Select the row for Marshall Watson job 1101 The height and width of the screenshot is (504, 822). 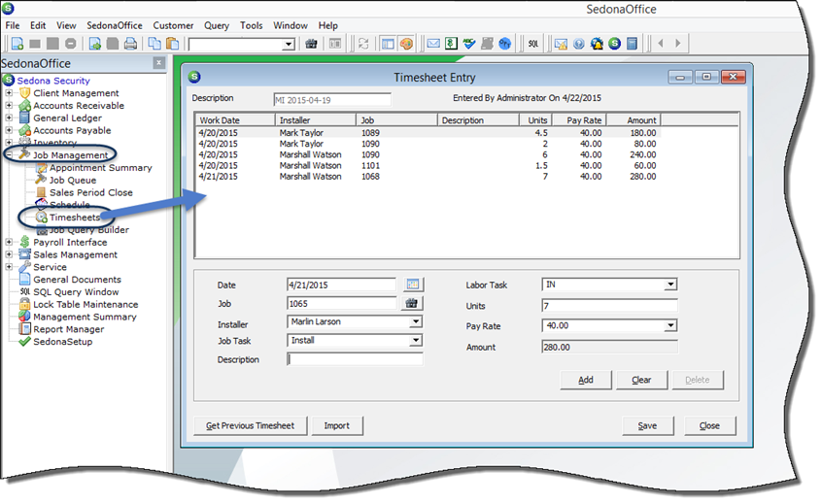[428, 165]
